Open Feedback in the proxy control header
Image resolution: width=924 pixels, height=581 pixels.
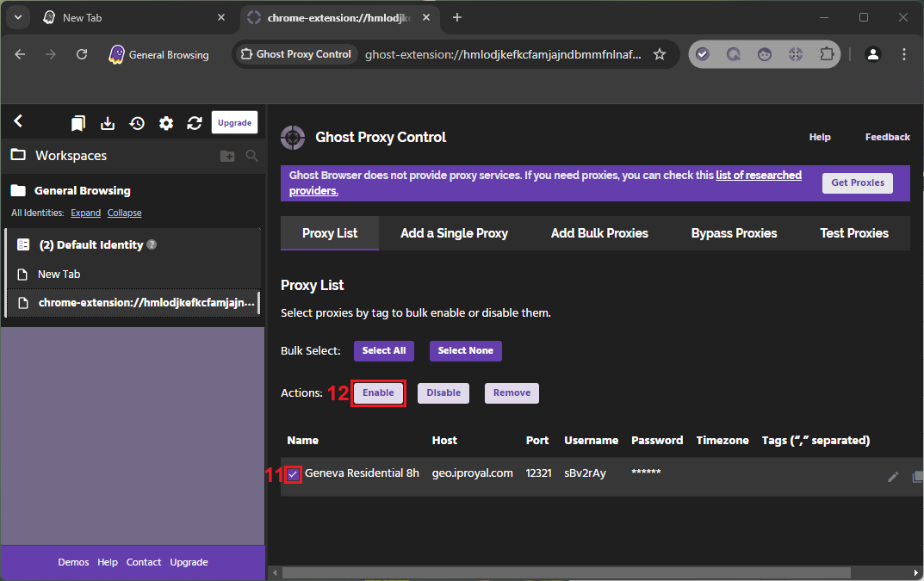click(x=888, y=137)
